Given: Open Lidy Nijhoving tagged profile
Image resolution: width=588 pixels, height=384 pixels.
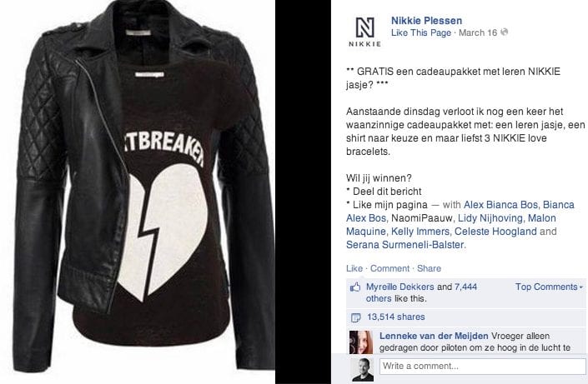Looking at the screenshot, I should coord(490,218).
